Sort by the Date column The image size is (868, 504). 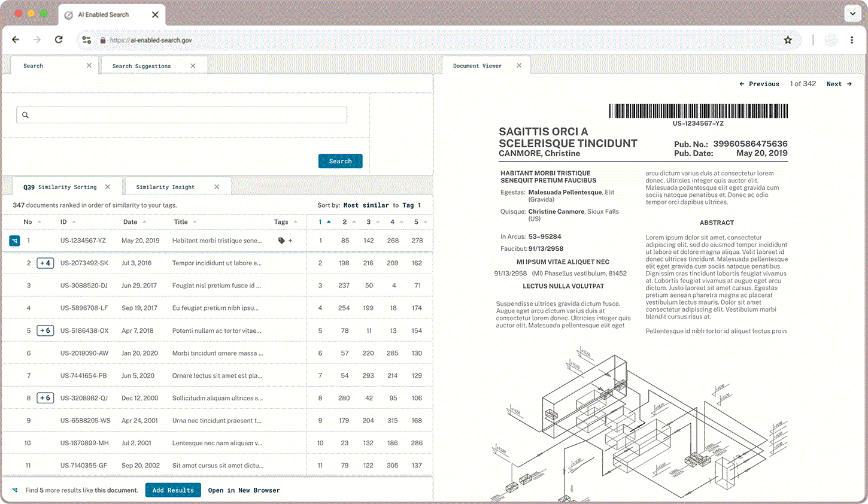point(135,222)
